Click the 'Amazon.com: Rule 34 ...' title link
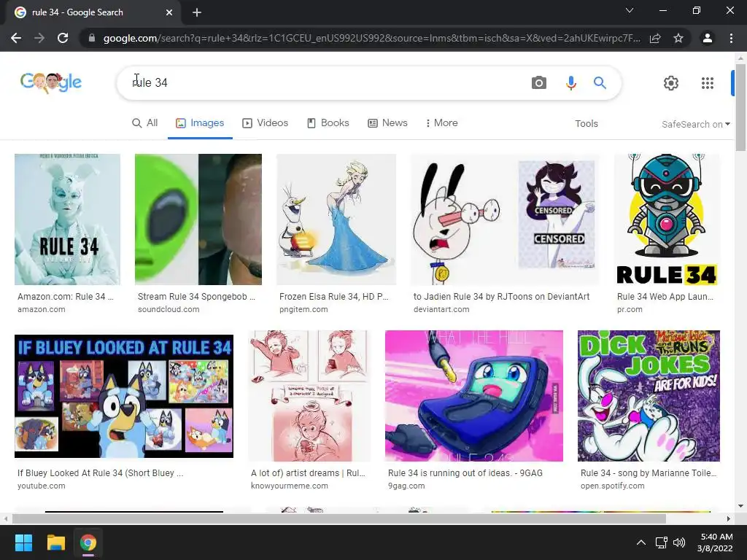 [x=66, y=297]
